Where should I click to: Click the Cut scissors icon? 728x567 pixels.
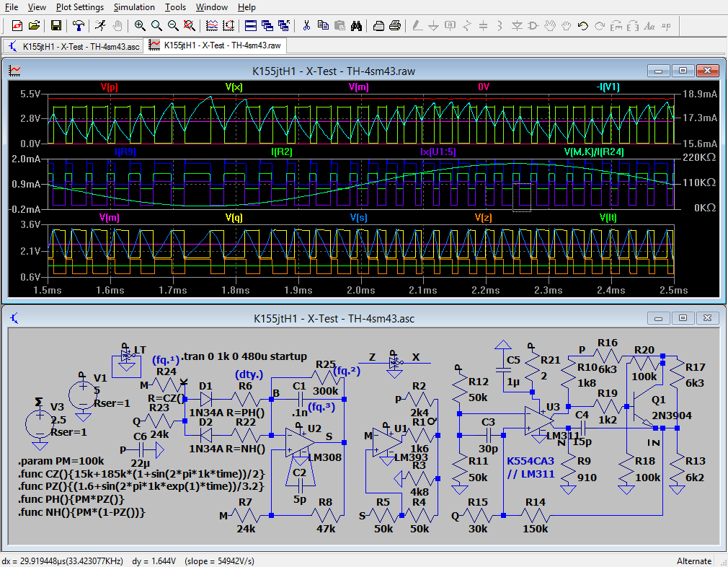click(306, 25)
